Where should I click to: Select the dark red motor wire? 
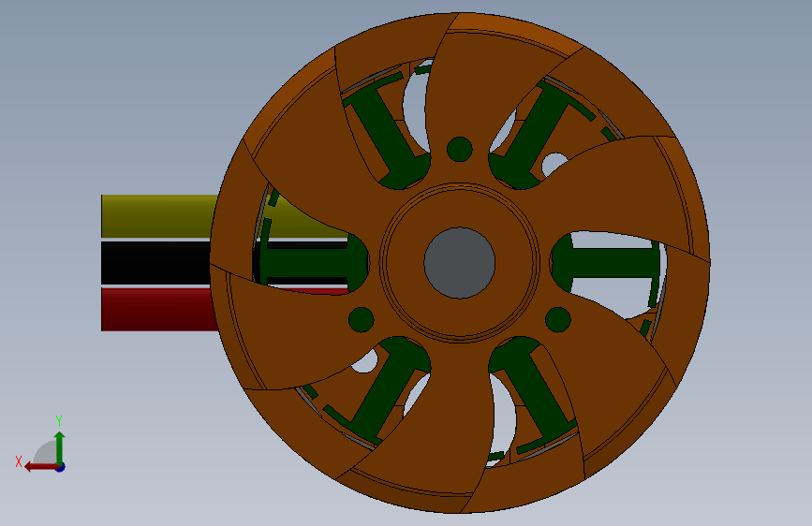[158, 310]
